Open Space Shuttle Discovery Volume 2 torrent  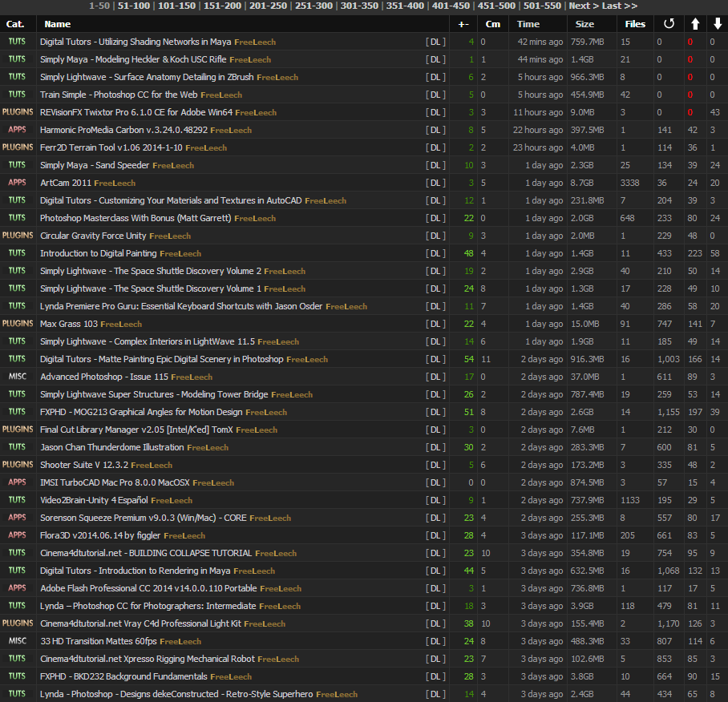click(x=151, y=271)
